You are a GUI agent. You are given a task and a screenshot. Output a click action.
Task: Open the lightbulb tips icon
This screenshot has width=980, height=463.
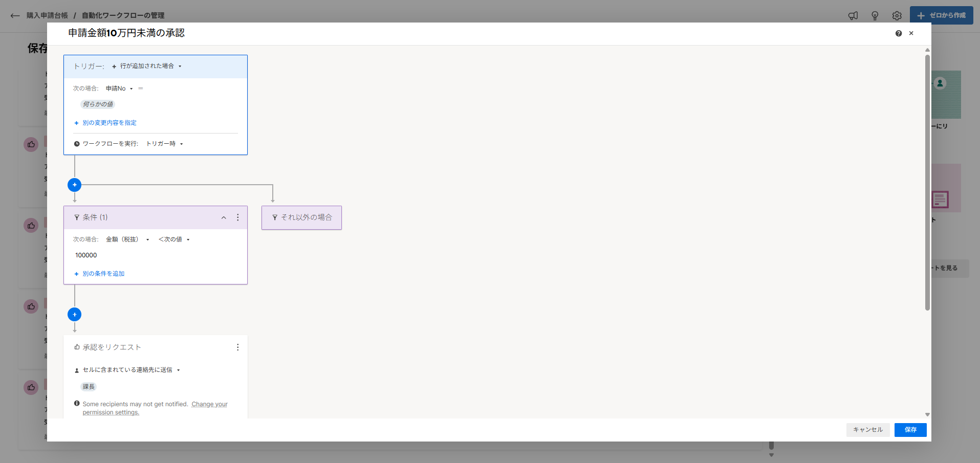pyautogui.click(x=875, y=16)
